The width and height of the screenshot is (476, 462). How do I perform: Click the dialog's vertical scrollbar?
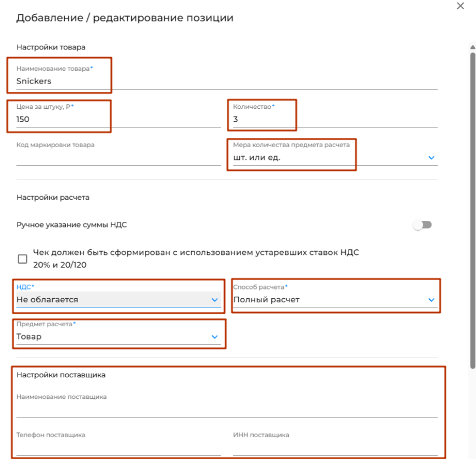pyautogui.click(x=472, y=209)
